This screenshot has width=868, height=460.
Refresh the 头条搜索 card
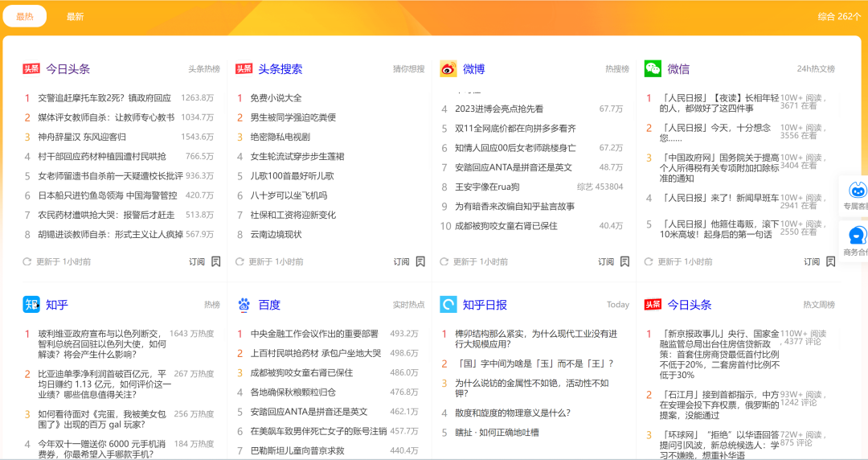240,261
